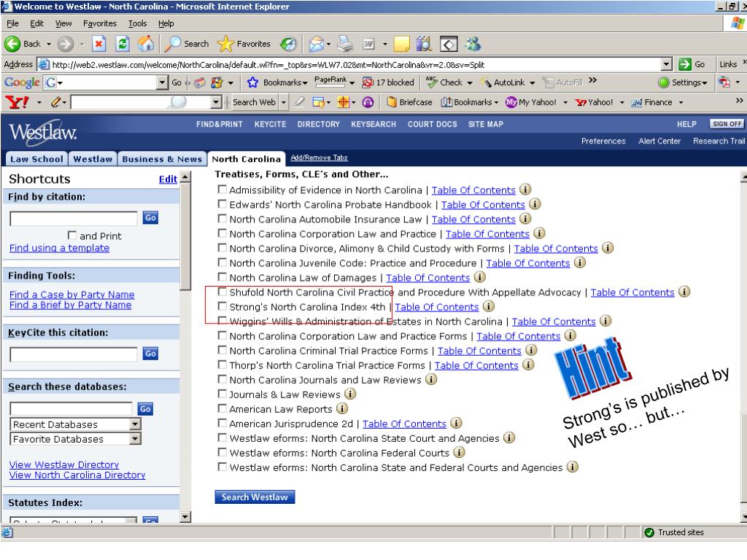Click the Search these databases text box

71,408
